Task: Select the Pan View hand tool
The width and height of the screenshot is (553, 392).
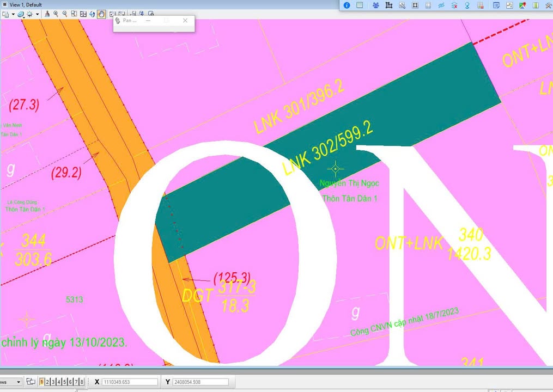Action: (x=101, y=14)
